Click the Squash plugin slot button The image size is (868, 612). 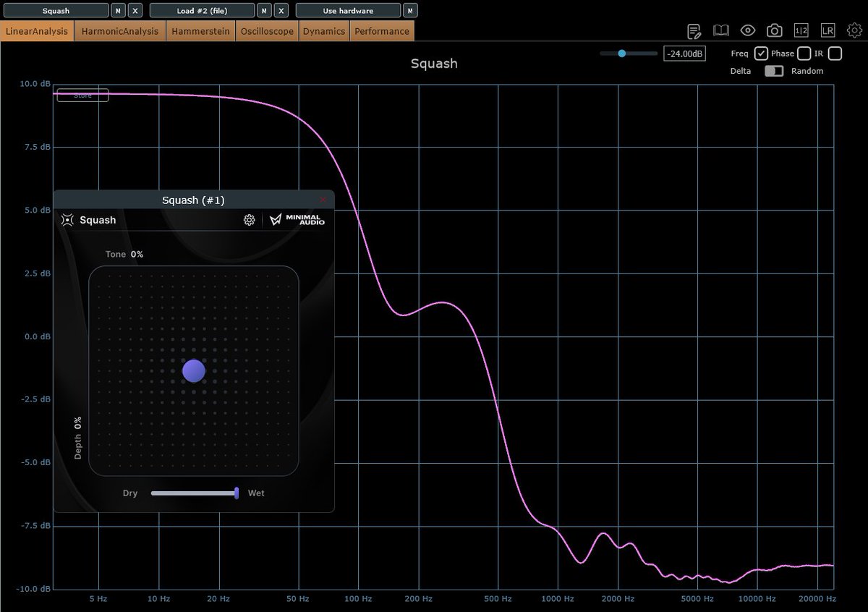coord(56,11)
